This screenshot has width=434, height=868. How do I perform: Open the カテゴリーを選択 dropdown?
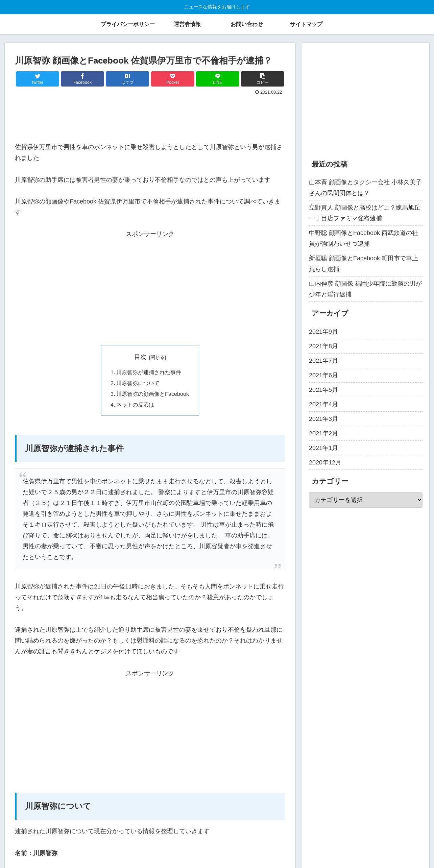[x=366, y=500]
